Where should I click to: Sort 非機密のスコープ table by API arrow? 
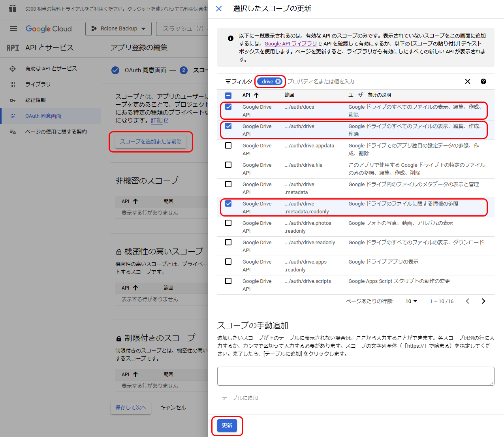coord(135,201)
